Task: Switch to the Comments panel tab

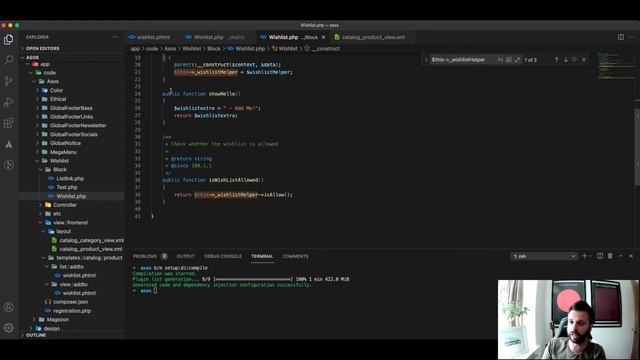Action: [296, 256]
